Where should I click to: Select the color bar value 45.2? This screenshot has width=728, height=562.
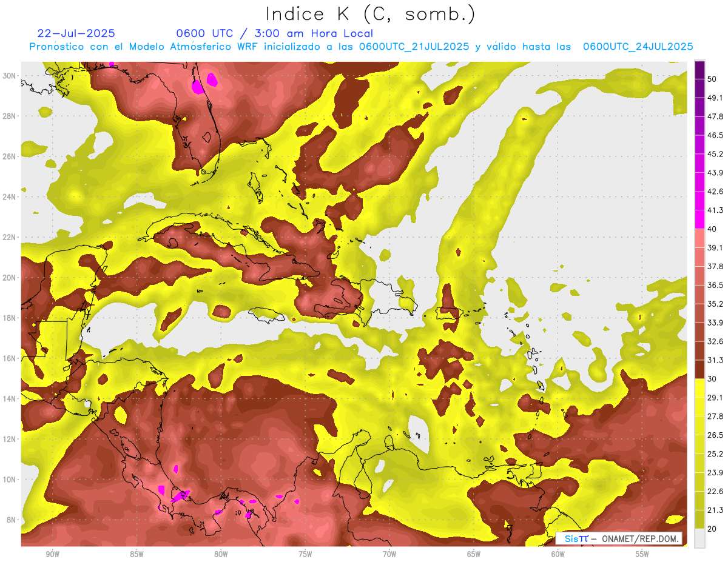[715, 154]
